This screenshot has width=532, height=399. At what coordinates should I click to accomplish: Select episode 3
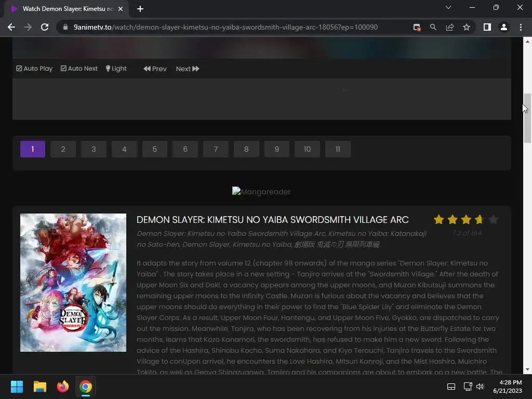coord(94,149)
